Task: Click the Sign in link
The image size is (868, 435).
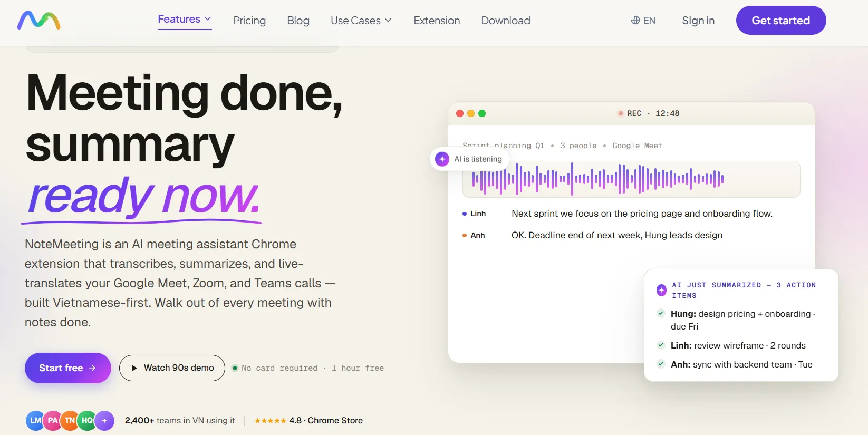Action: click(698, 21)
